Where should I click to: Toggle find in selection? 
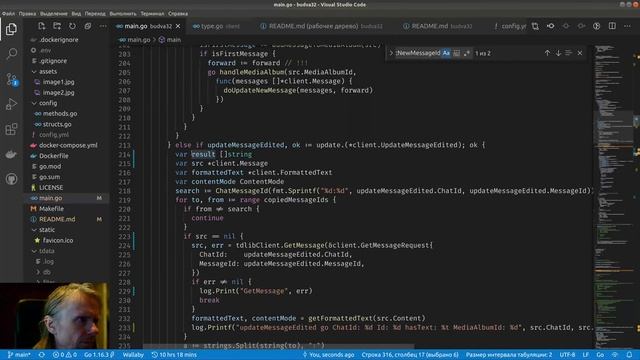click(x=569, y=53)
